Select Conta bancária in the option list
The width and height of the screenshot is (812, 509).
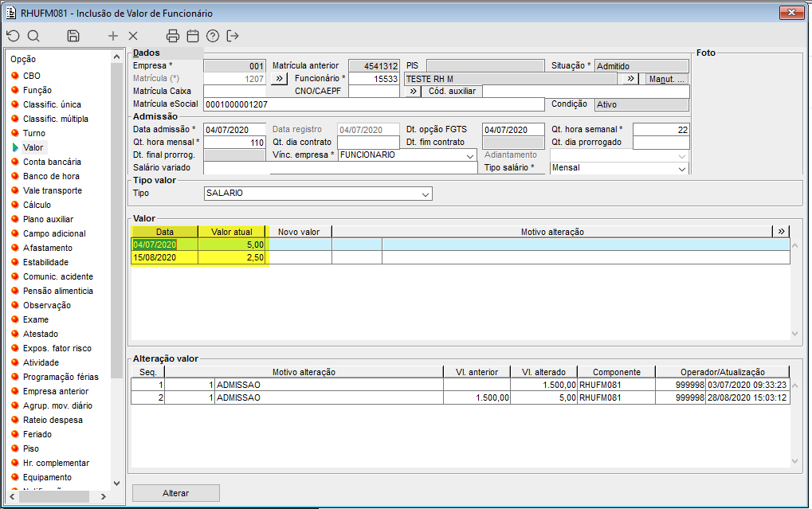(x=52, y=162)
